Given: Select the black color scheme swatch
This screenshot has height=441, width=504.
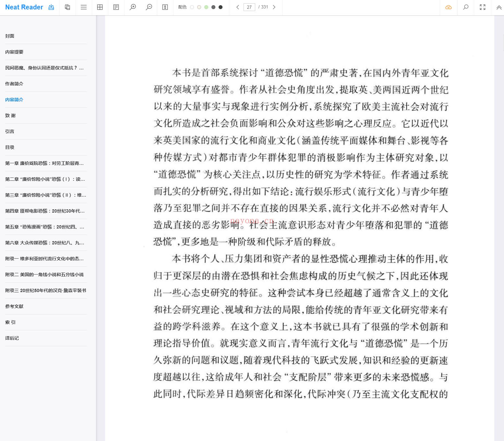Looking at the screenshot, I should tap(221, 7).
